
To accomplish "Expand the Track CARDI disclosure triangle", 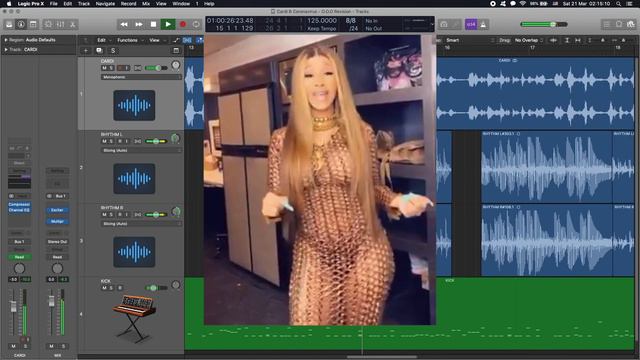I will click(x=6, y=50).
